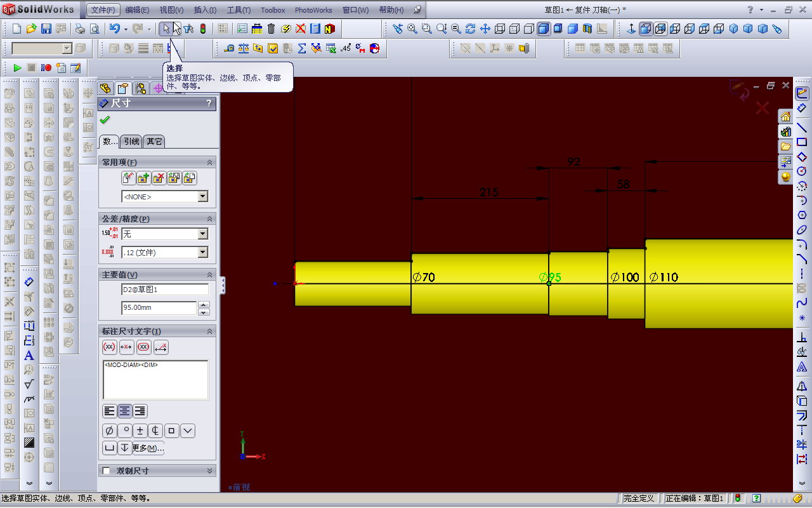Viewport: 812px width, 508px height.
Task: Open Print Preview from the standard toolbar
Action: pyautogui.click(x=95, y=29)
